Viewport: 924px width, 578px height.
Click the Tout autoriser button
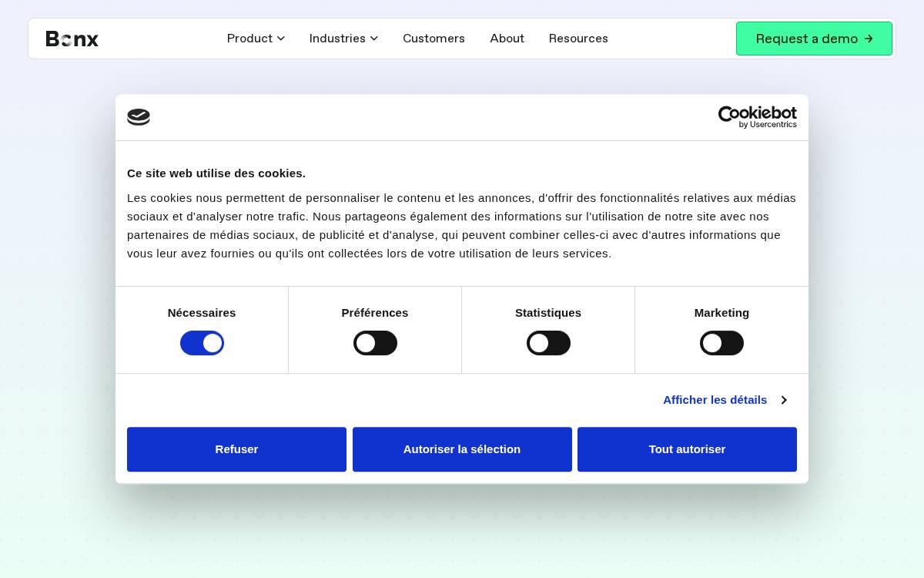687,449
